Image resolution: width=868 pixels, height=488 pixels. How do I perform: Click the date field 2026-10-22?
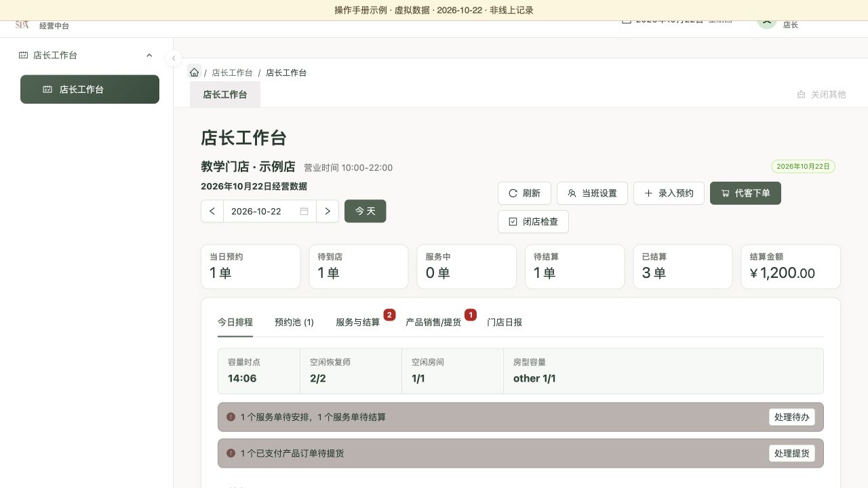click(x=270, y=211)
